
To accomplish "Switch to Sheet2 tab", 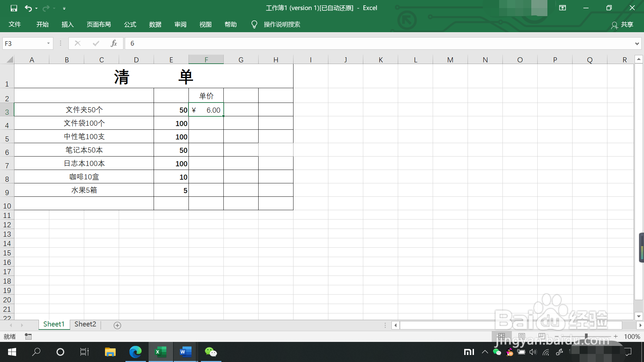I will [x=85, y=324].
